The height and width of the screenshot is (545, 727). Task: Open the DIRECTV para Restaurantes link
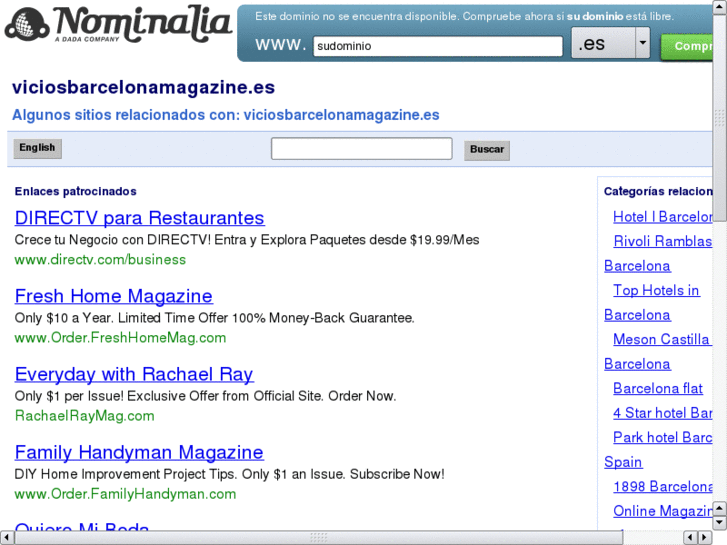140,218
